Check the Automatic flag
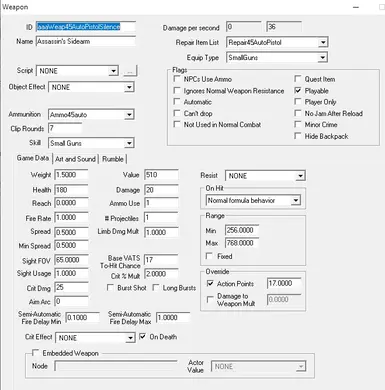 (x=177, y=102)
